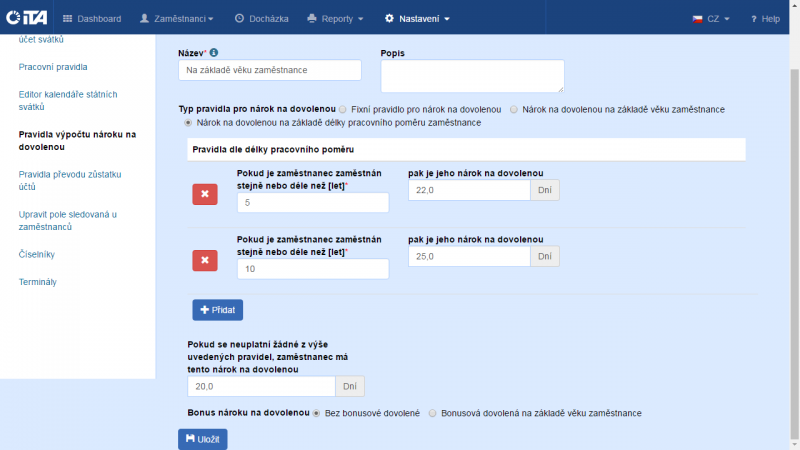This screenshot has height=450, width=800.
Task: Save the form with Uložit button
Action: click(202, 439)
